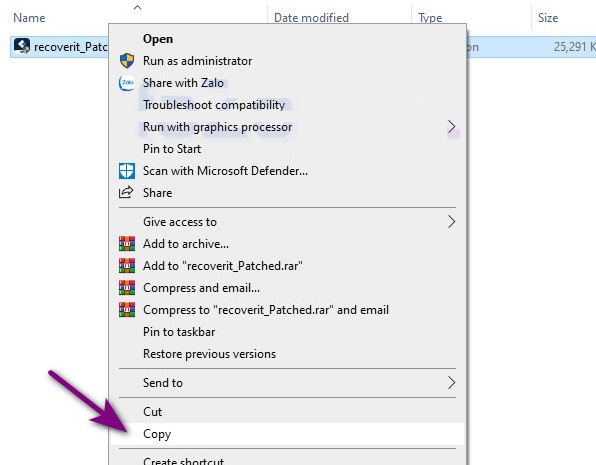Choose Share with Zalo
This screenshot has width=596, height=465.
coord(288,83)
